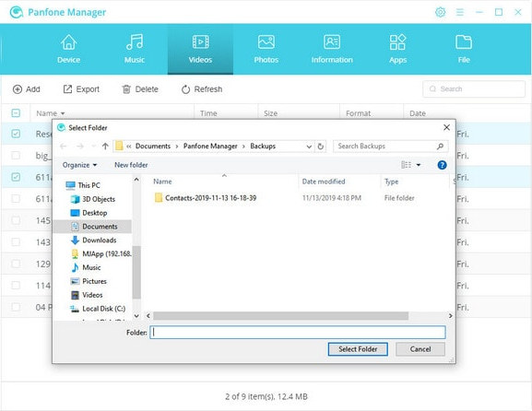Select MJApp network location

click(x=101, y=254)
